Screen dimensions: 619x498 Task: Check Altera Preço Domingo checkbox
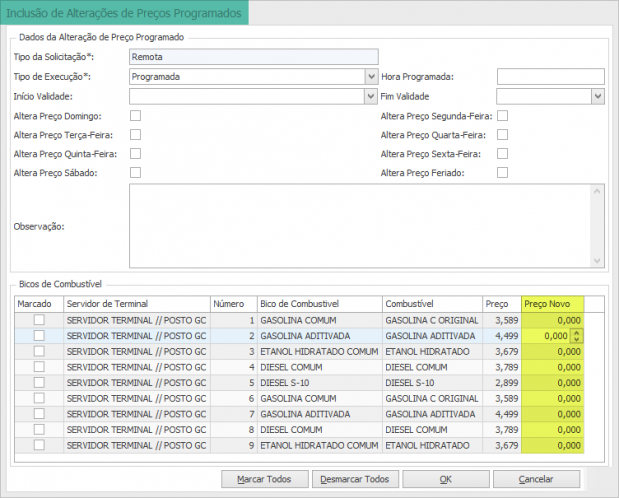click(135, 116)
